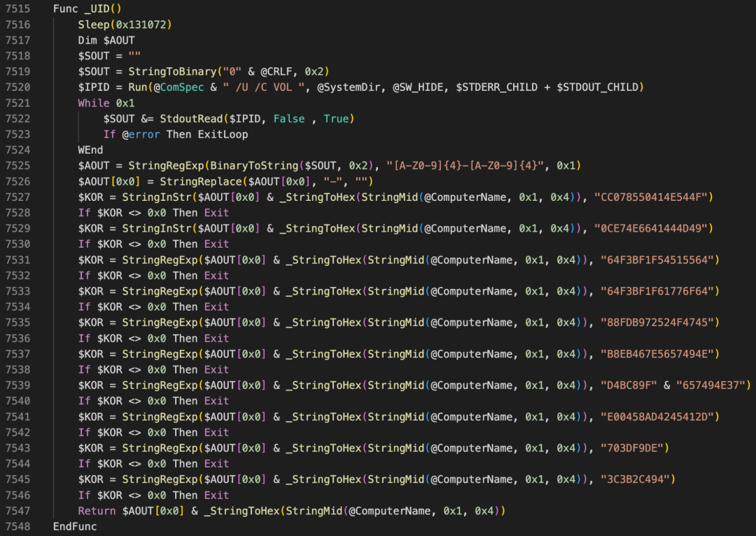This screenshot has width=756, height=536.
Task: Select the "88FDB972524F4745" string
Action: [x=657, y=323]
